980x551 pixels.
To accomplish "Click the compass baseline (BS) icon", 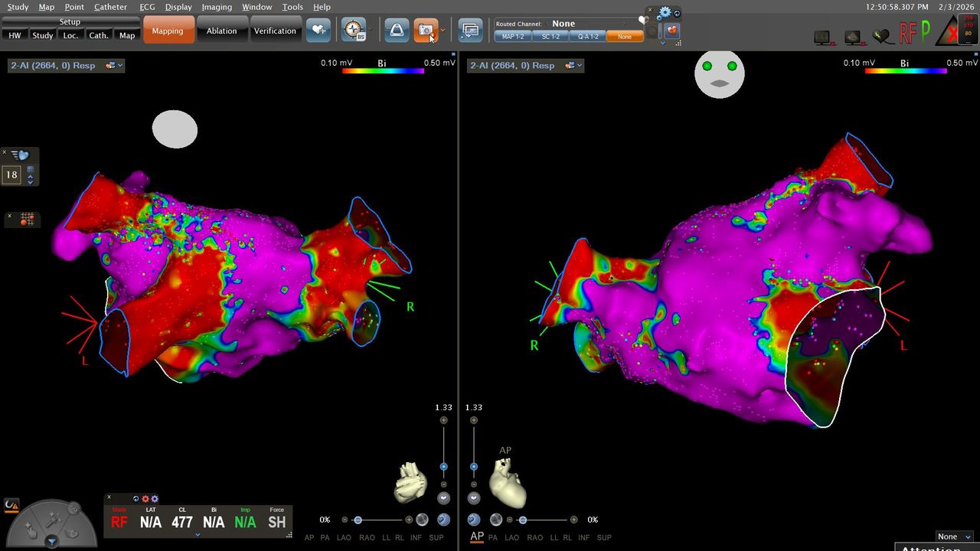I will pos(353,31).
